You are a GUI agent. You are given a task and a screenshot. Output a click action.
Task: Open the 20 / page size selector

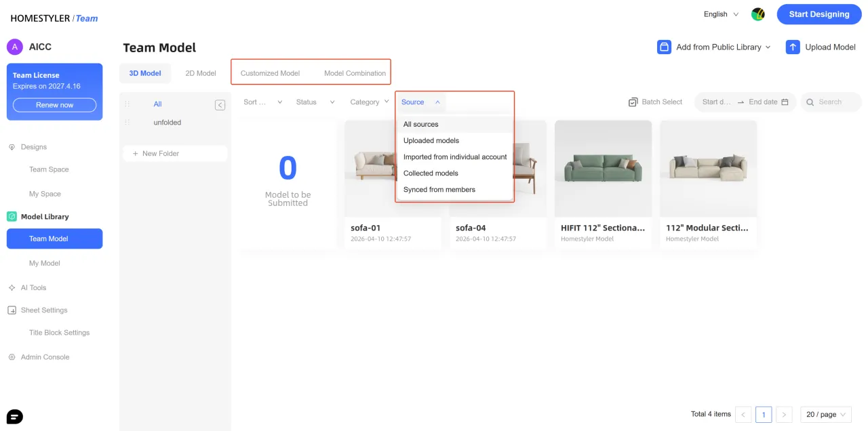point(825,414)
